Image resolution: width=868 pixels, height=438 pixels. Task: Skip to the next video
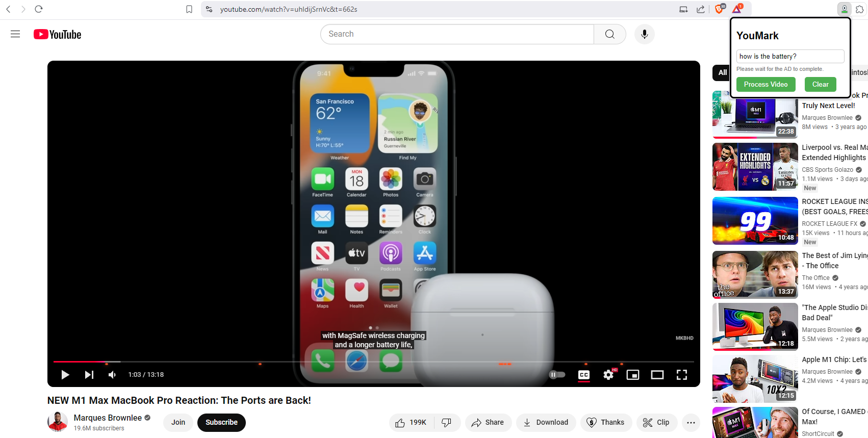click(x=89, y=375)
